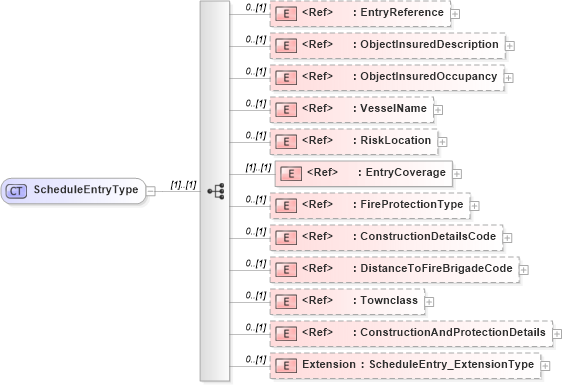Click the E icon of Townclass

[x=286, y=302]
